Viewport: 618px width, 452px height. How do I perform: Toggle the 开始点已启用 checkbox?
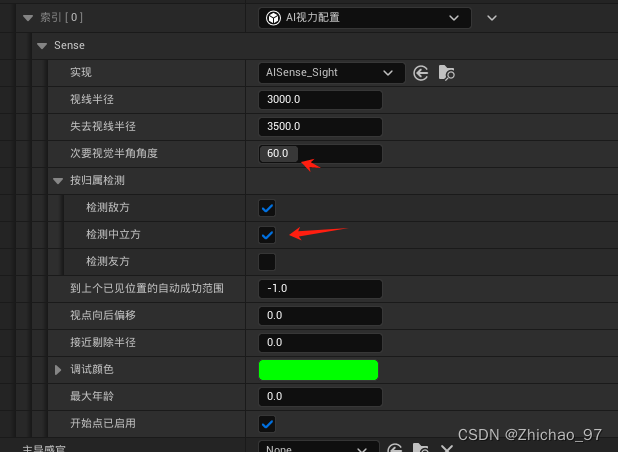[267, 424]
